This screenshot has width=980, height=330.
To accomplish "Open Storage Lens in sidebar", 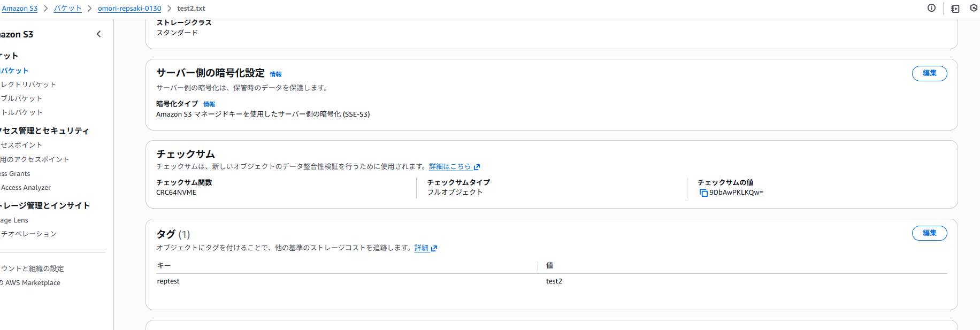I will tap(14, 220).
